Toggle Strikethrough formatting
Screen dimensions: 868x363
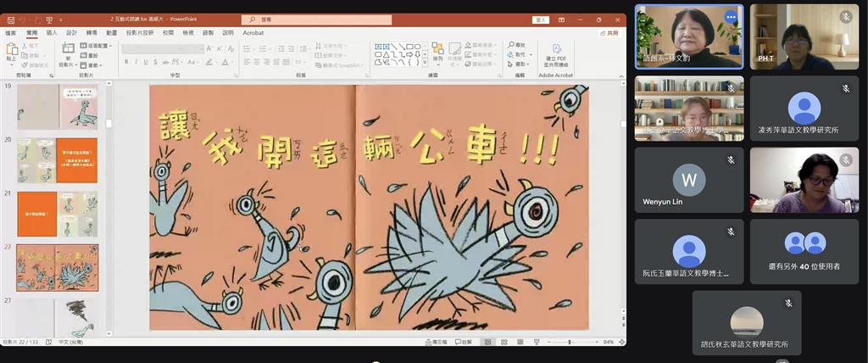point(166,62)
